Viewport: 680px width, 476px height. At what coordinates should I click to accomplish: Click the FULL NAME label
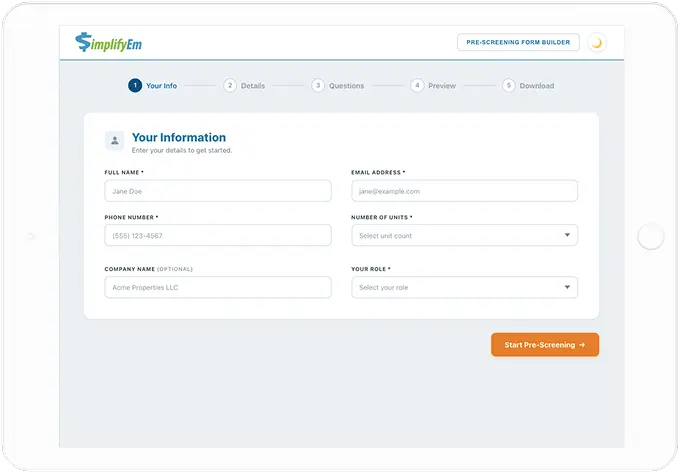[124, 172]
